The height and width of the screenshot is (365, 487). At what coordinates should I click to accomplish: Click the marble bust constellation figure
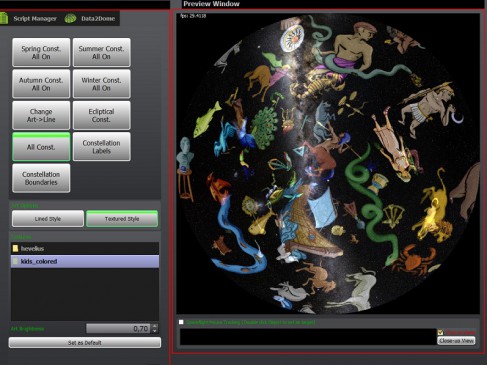[184, 153]
